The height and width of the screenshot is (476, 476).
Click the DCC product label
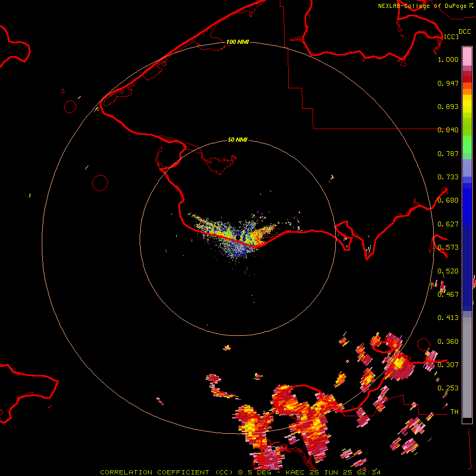click(464, 32)
